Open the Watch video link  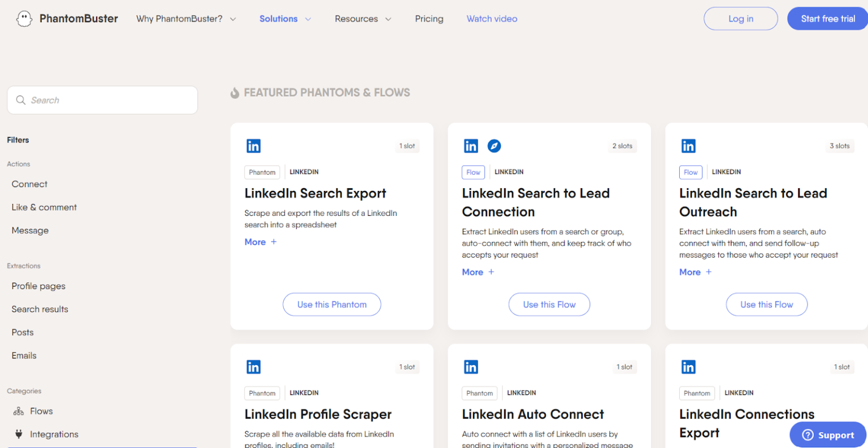click(492, 18)
